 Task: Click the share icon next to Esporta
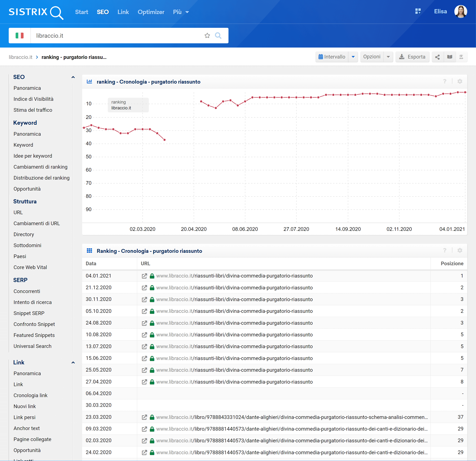pyautogui.click(x=437, y=57)
